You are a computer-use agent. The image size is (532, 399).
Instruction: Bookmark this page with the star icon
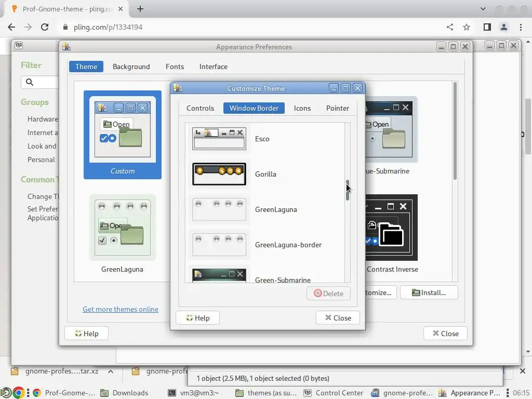pyautogui.click(x=467, y=27)
